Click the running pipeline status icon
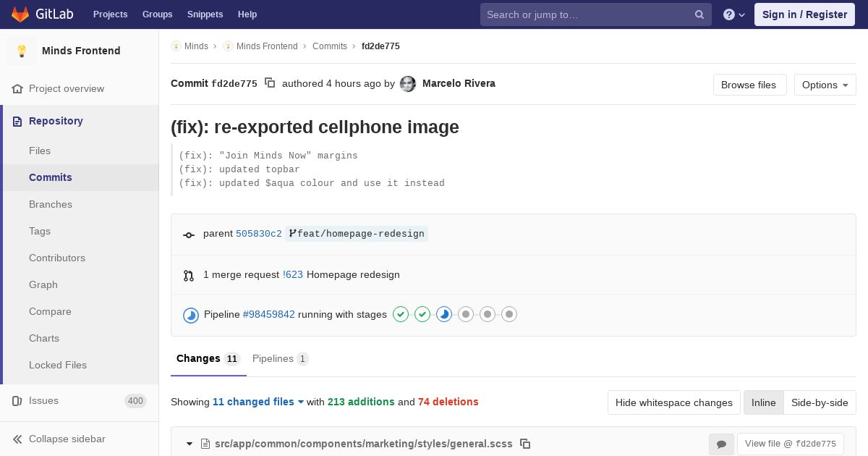 (x=191, y=315)
